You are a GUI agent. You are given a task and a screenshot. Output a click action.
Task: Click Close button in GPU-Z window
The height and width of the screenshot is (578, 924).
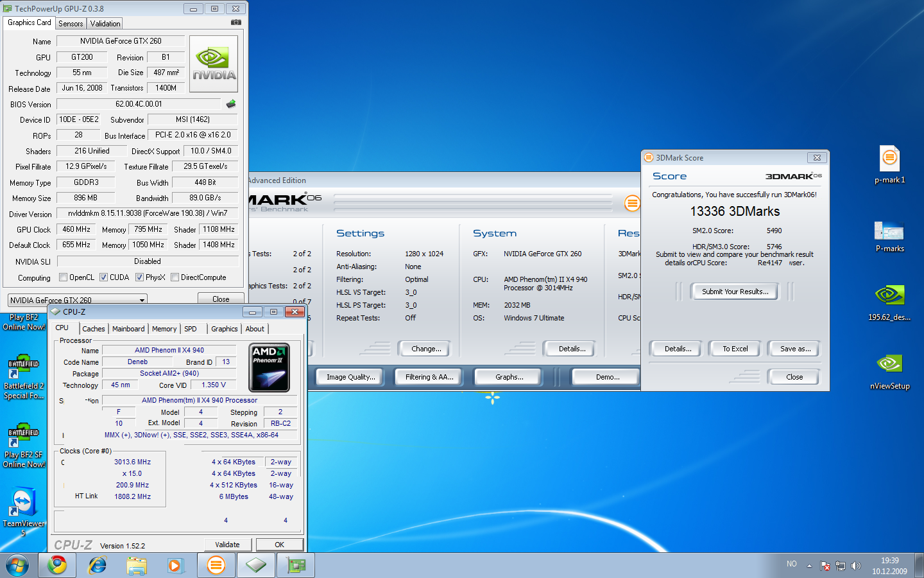(x=221, y=299)
